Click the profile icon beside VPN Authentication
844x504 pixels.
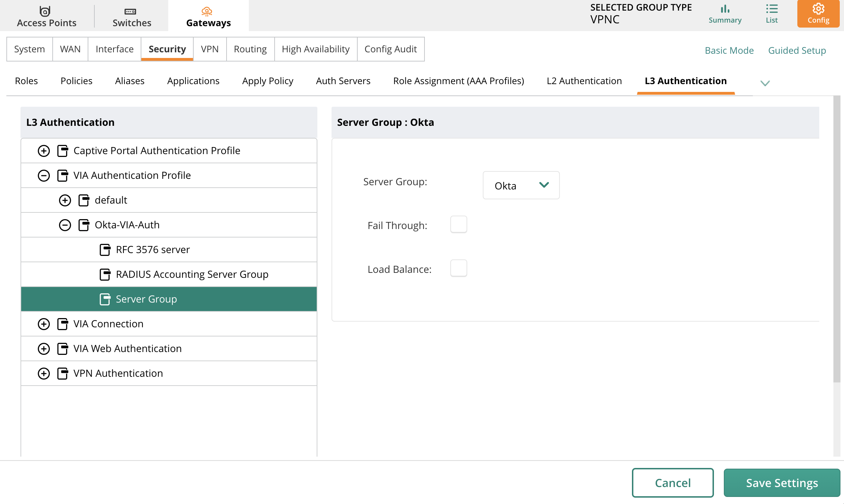click(x=63, y=373)
